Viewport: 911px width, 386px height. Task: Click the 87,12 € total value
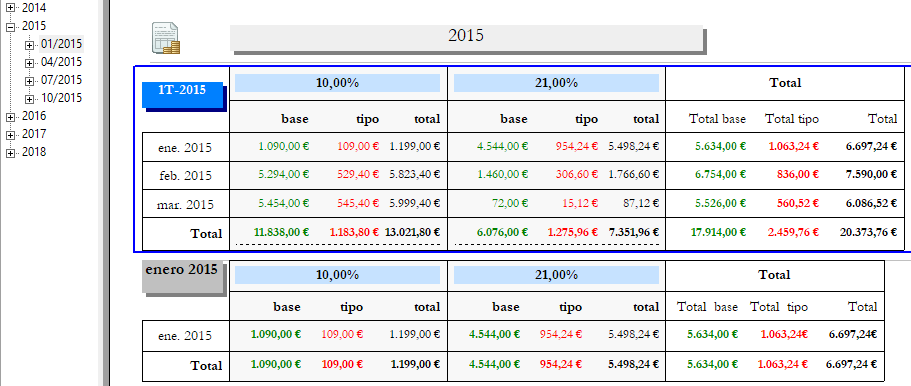[641, 203]
